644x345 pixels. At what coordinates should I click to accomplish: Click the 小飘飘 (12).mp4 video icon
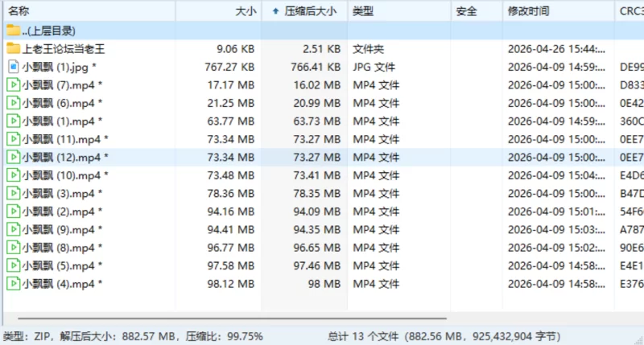(13, 157)
